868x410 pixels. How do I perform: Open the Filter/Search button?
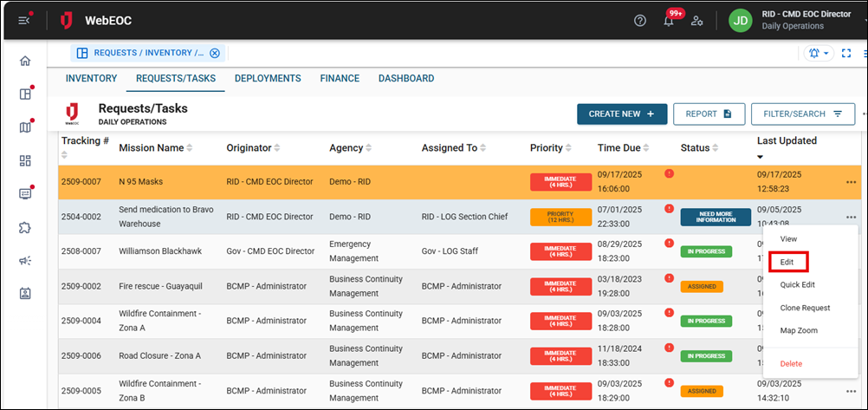pos(802,114)
